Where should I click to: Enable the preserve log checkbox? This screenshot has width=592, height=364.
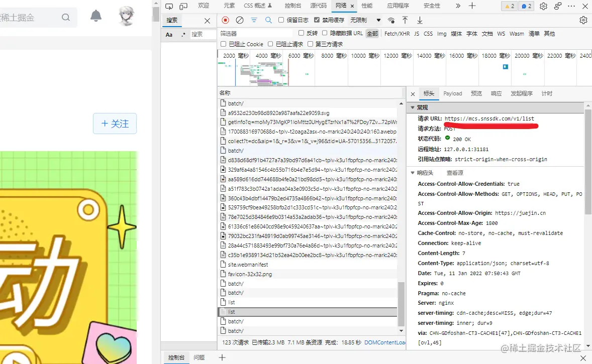coord(281,20)
